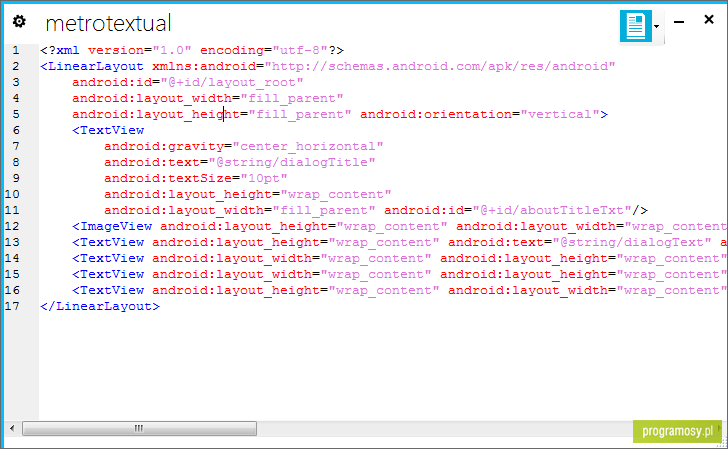Click the "@string/dialogTitle" value
Image resolution: width=728 pixels, height=449 pixels.
pyautogui.click(x=292, y=162)
